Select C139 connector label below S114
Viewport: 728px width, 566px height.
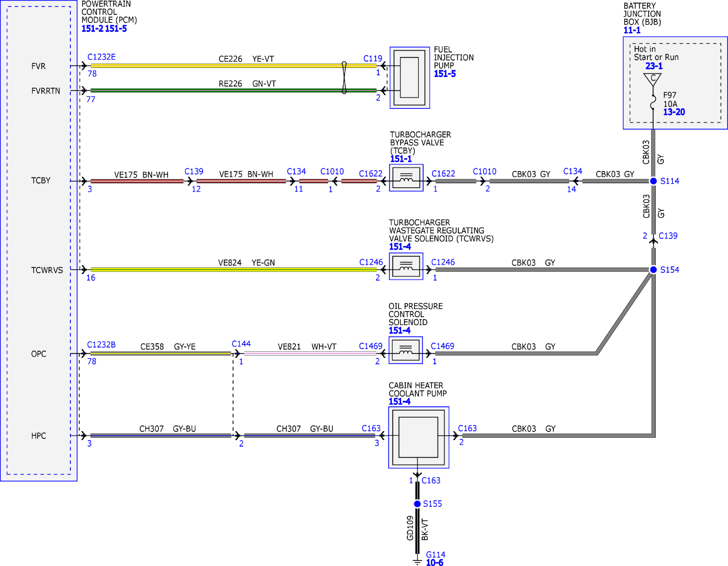(x=668, y=236)
